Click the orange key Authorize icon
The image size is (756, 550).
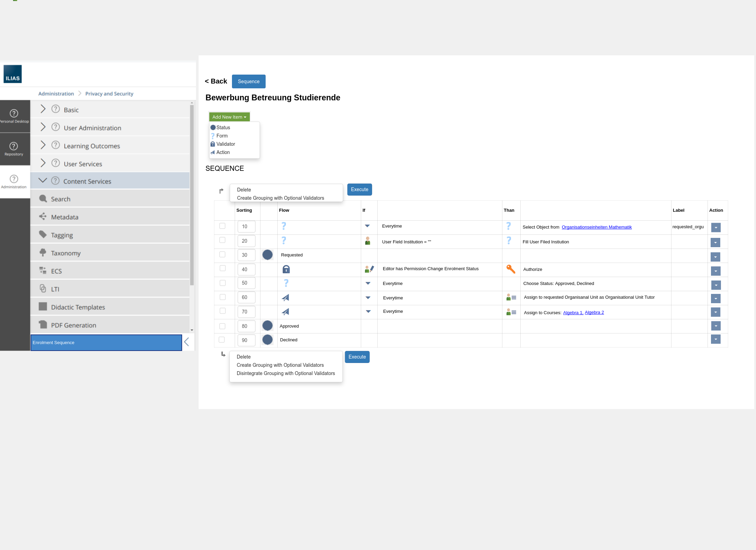click(x=511, y=269)
